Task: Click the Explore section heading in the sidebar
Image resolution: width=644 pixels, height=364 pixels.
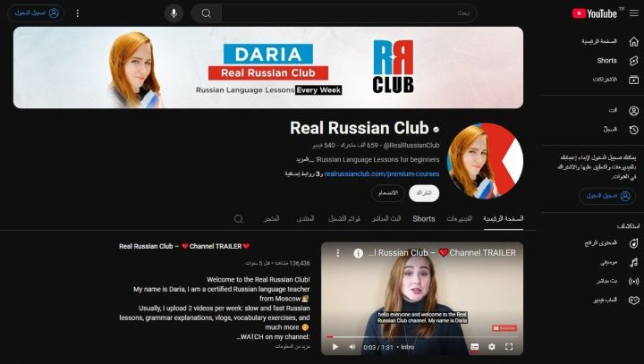Action: click(628, 226)
